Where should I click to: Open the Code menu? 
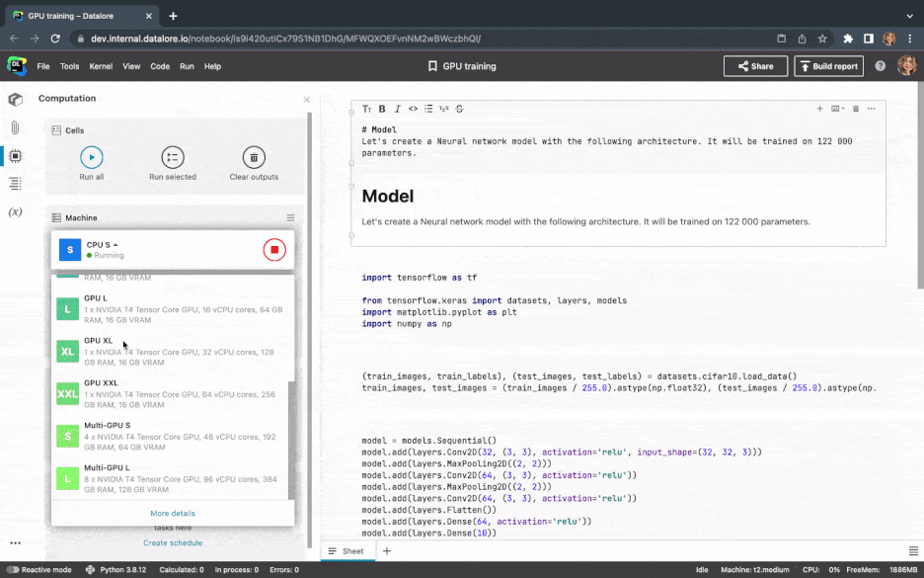160,66
